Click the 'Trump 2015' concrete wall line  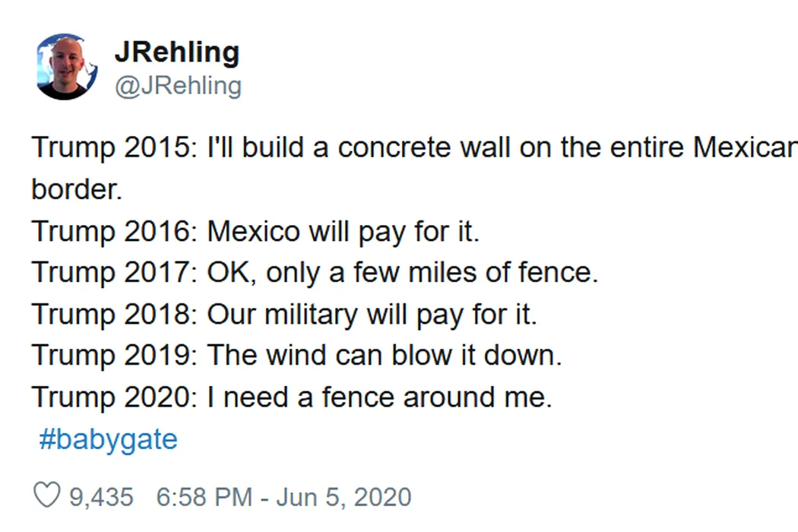pyautogui.click(x=414, y=147)
